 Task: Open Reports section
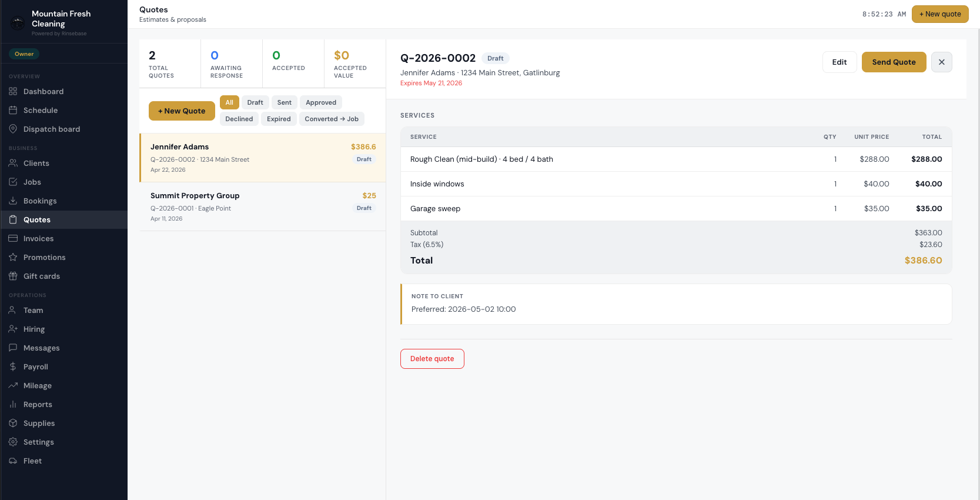click(63, 404)
